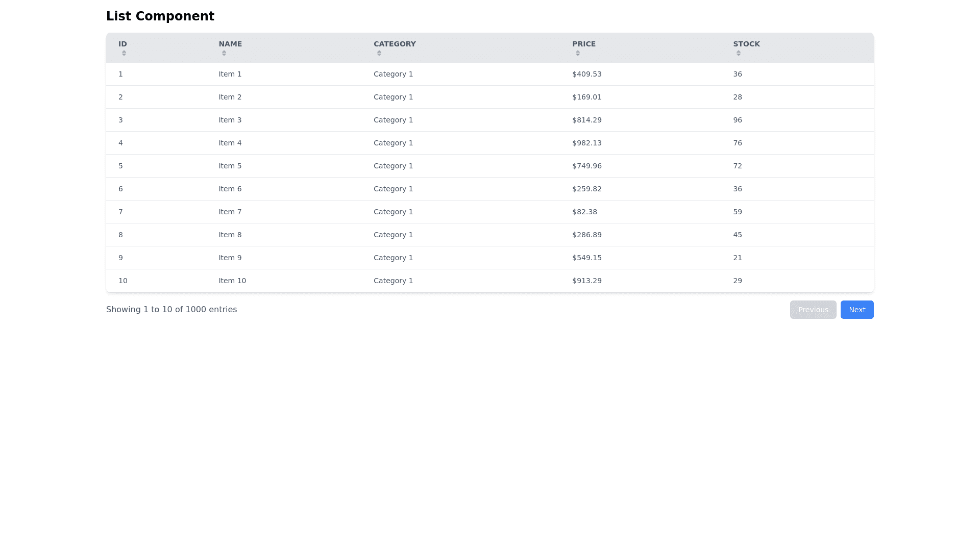980x551 pixels.
Task: Click the NAME column header label
Action: 230,44
